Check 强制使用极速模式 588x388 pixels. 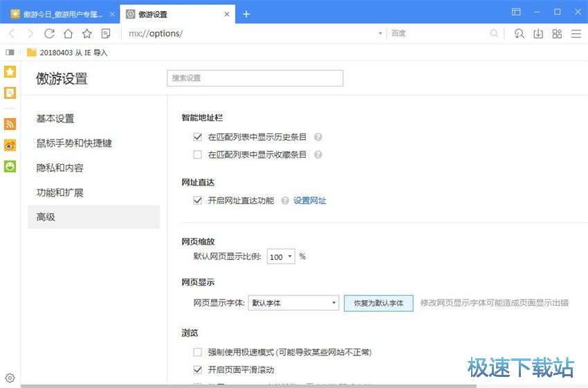[x=198, y=352]
